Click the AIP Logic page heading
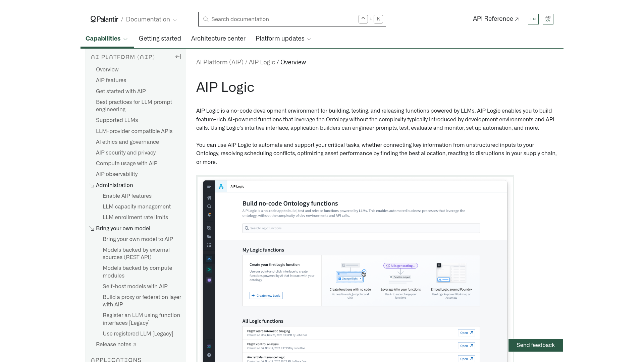This screenshot has height=362, width=644. [x=225, y=87]
